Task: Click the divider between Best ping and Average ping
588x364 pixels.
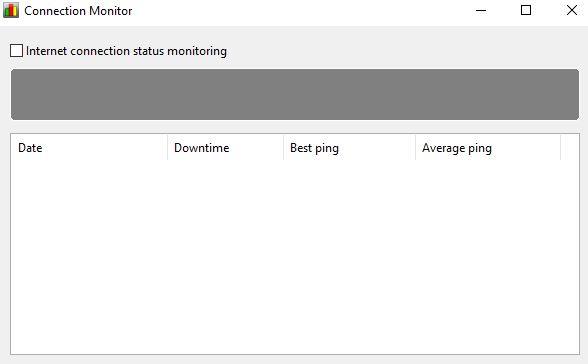Action: click(416, 148)
